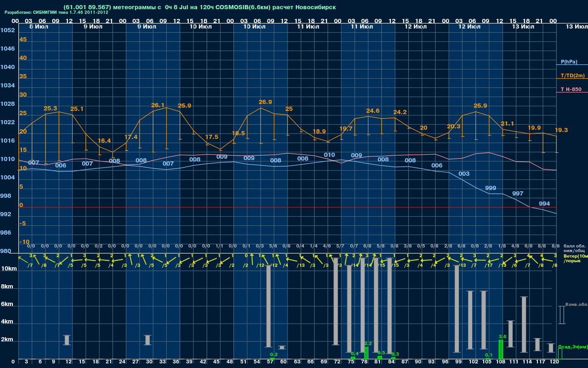The height and width of the screenshot is (368, 588).
Task: Click the 'Конв.обл.' legend label
Action: [x=577, y=305]
